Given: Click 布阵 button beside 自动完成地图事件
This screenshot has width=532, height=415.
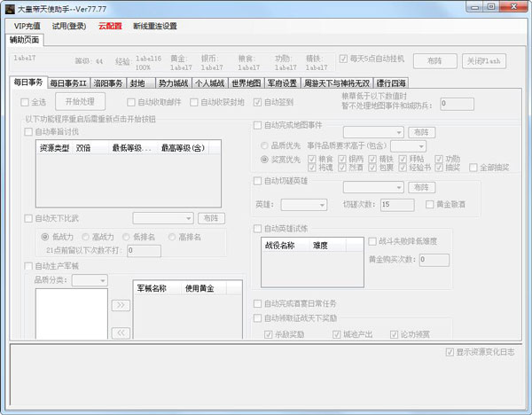Looking at the screenshot, I should tap(421, 132).
